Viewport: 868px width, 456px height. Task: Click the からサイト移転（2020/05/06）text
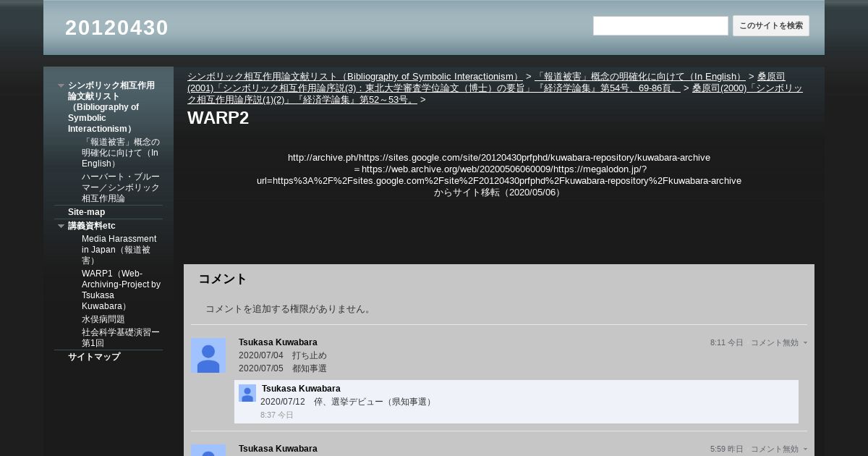point(499,193)
